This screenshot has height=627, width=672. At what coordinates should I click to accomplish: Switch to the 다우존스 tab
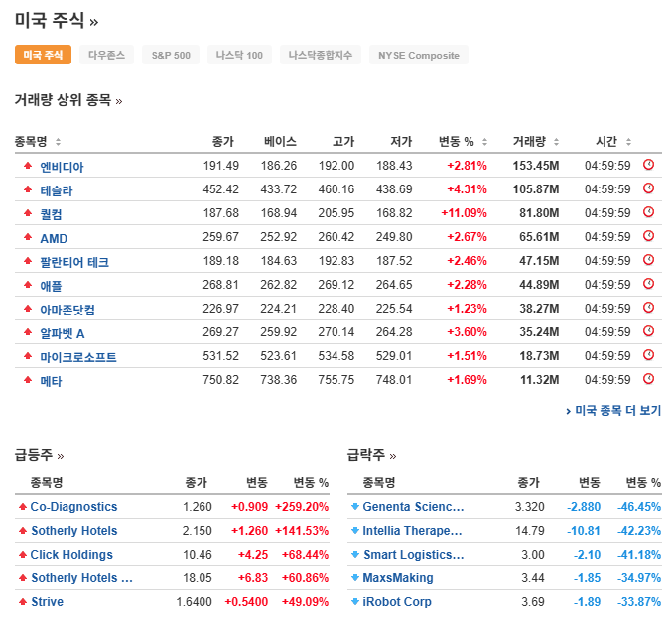pyautogui.click(x=107, y=55)
